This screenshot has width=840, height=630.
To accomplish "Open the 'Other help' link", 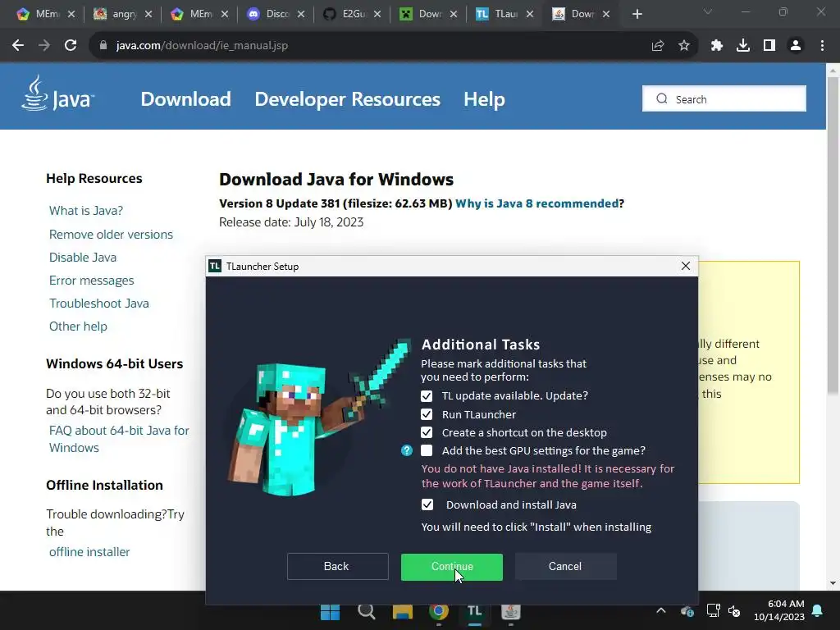I will 78,326.
